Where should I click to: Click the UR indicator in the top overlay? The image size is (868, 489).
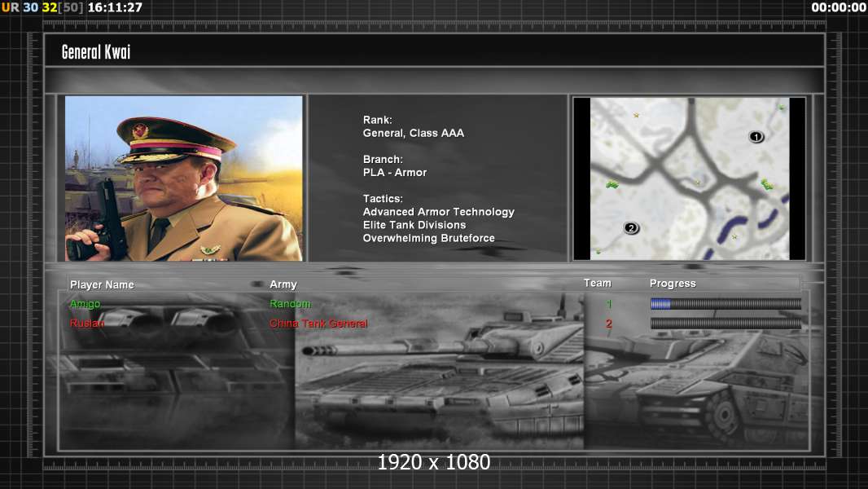tap(11, 7)
